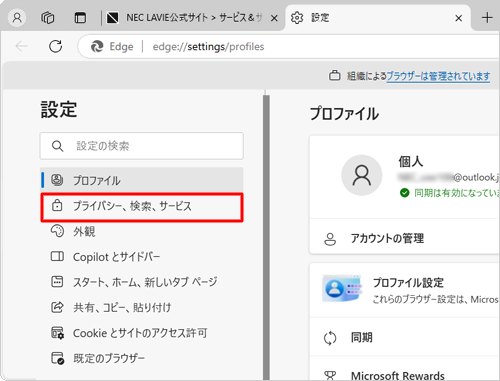Click the settings sidebar scrollbar
Screen dimensions: 500x381
click(266, 237)
